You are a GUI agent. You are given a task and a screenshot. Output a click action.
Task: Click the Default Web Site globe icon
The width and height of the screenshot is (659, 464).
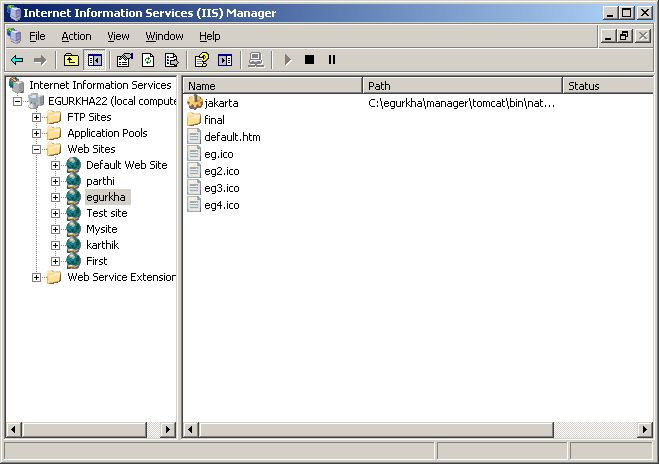pos(74,165)
